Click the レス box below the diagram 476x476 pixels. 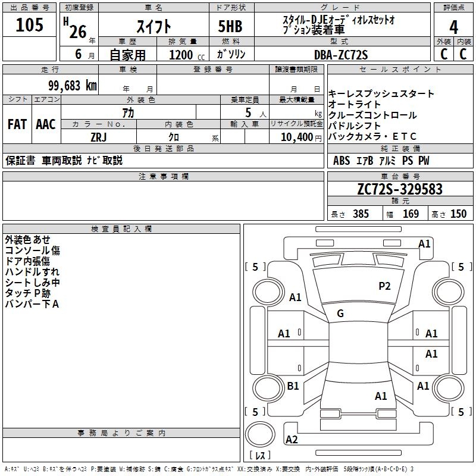click(x=259, y=455)
